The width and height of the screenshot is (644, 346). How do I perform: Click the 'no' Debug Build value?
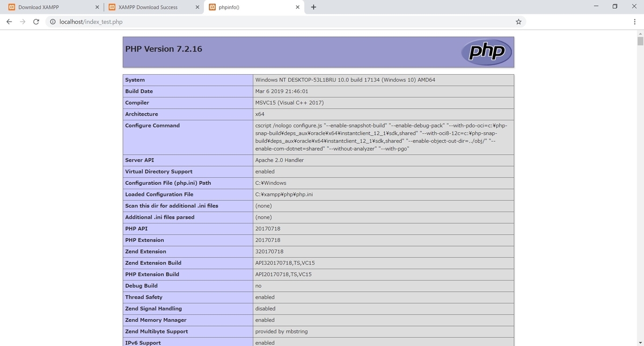[x=259, y=286]
